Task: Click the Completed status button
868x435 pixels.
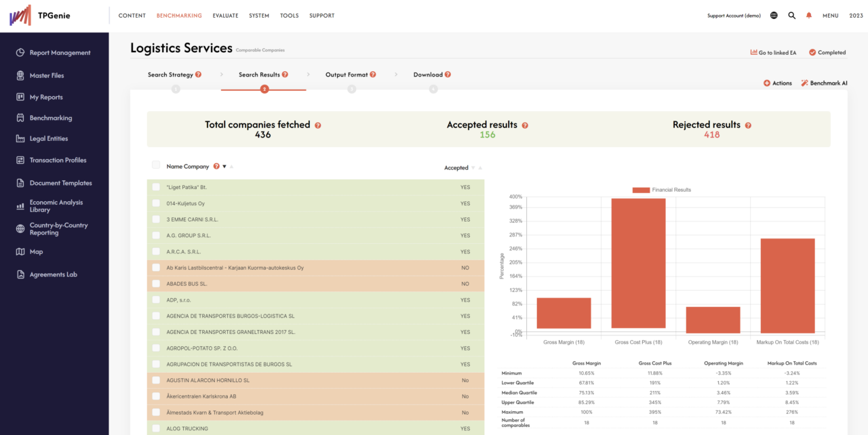Action: (x=827, y=51)
